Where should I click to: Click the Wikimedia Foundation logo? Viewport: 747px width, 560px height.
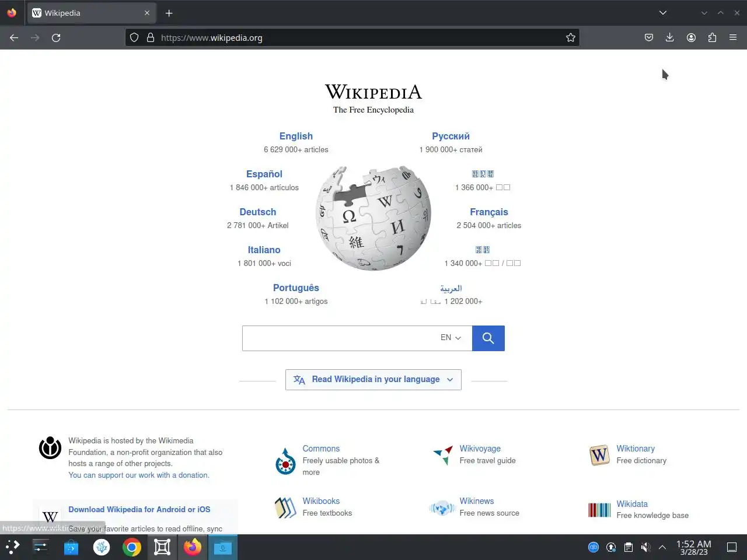(x=50, y=448)
